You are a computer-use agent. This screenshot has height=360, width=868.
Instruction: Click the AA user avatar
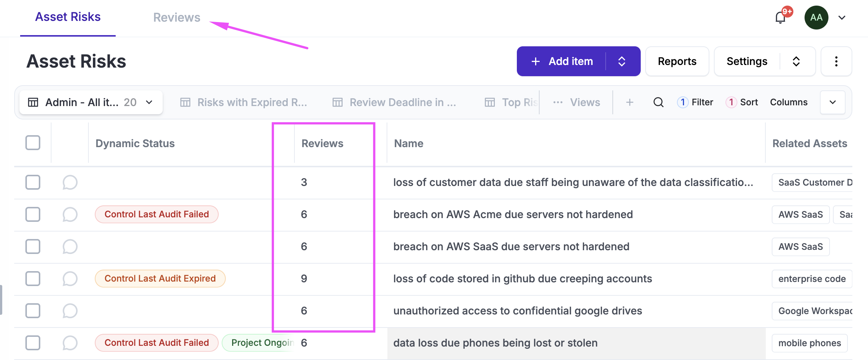coord(816,18)
